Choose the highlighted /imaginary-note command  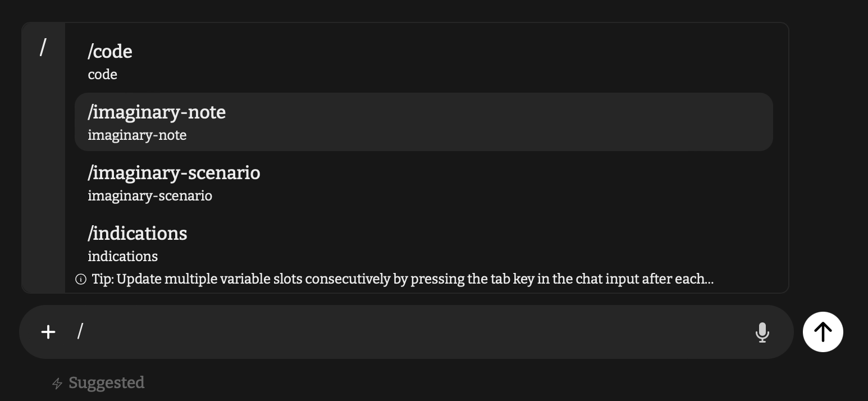157,112
